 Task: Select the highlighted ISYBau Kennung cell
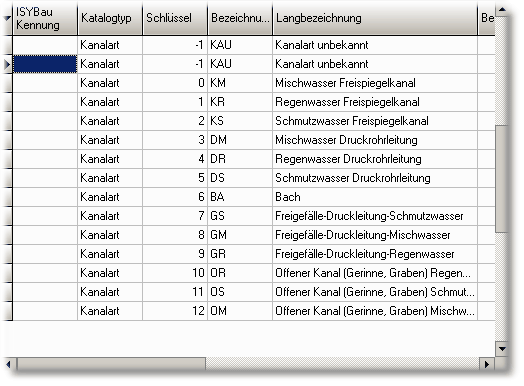click(x=45, y=64)
